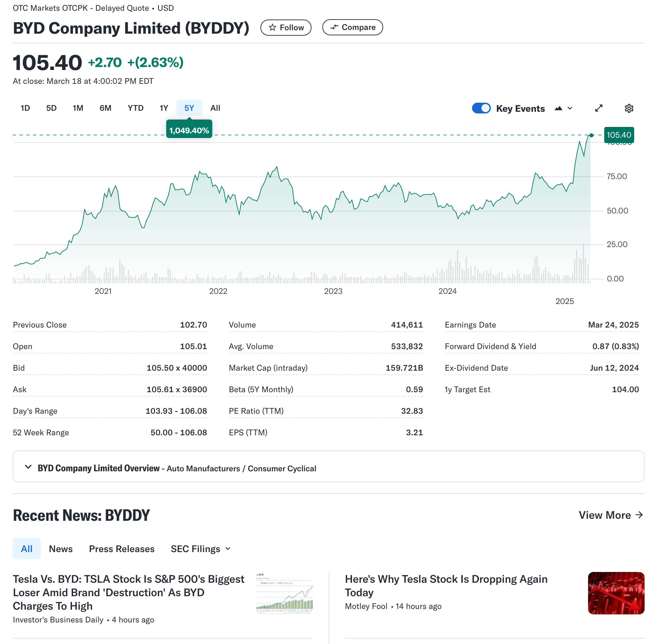
Task: Open the SEC Filings dropdown
Action: [201, 549]
